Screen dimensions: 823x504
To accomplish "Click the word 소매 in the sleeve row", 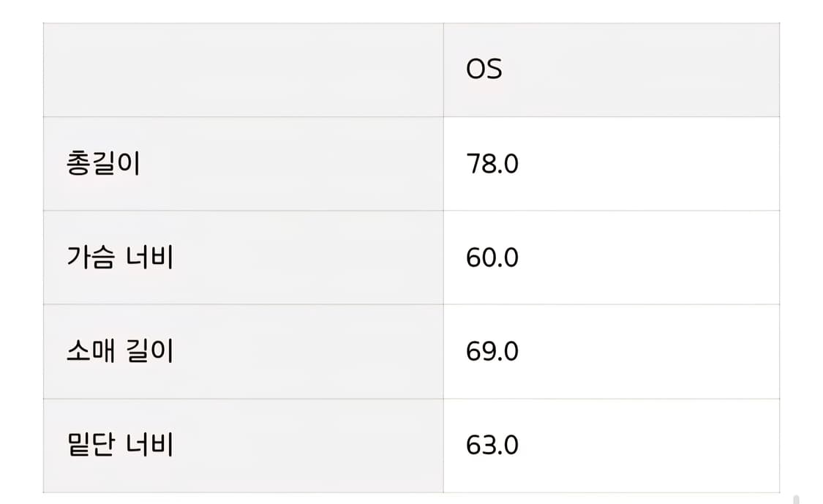I will point(91,351).
